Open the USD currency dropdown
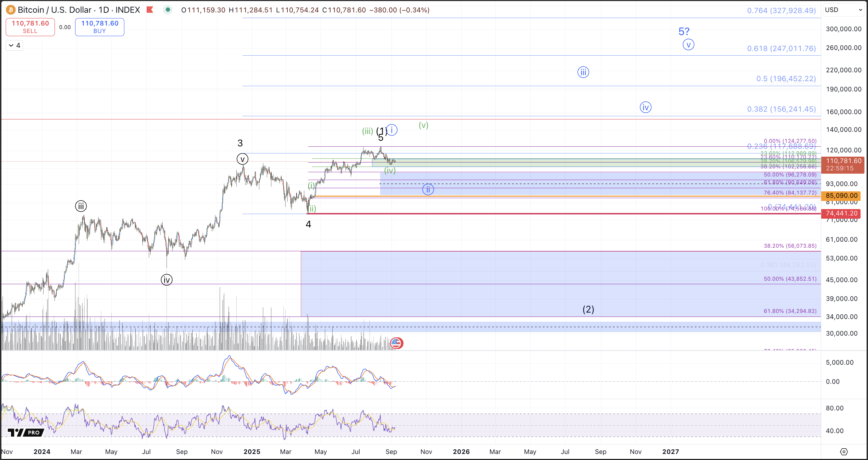 [844, 10]
